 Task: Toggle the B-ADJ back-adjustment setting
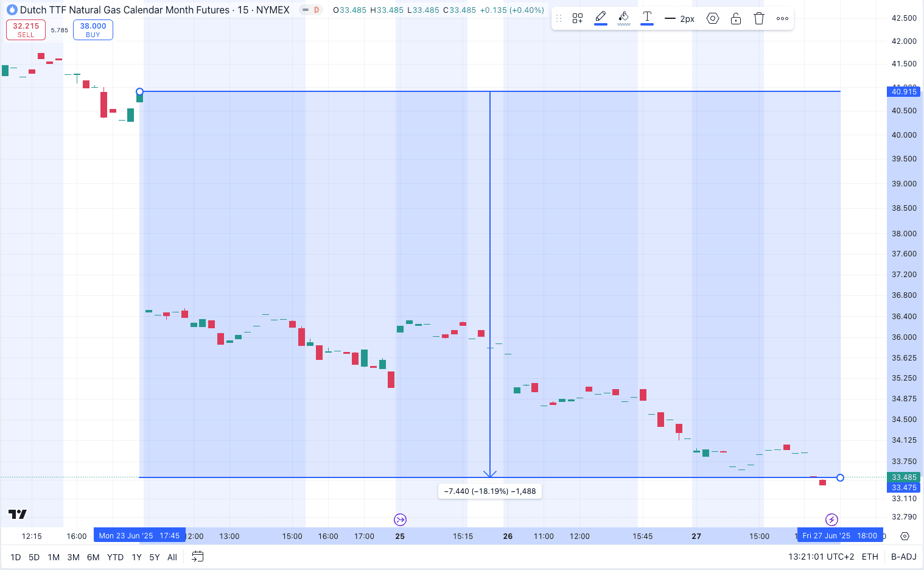click(903, 557)
